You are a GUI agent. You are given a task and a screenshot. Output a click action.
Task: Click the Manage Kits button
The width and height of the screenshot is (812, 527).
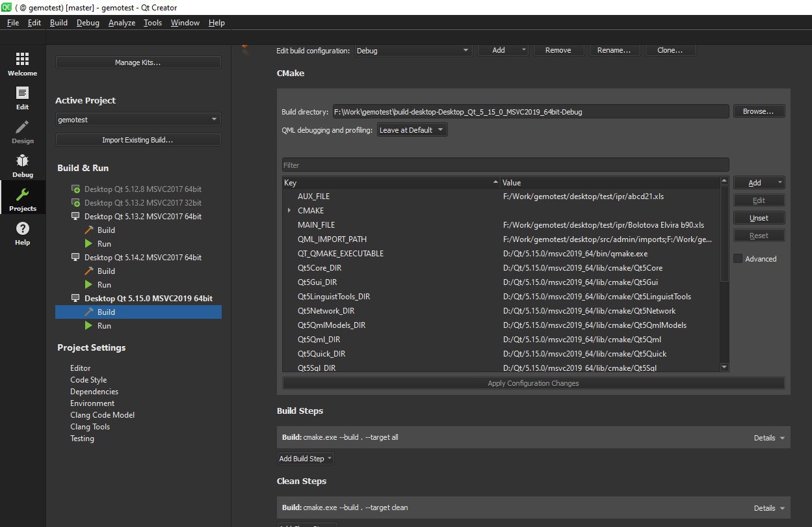click(138, 62)
